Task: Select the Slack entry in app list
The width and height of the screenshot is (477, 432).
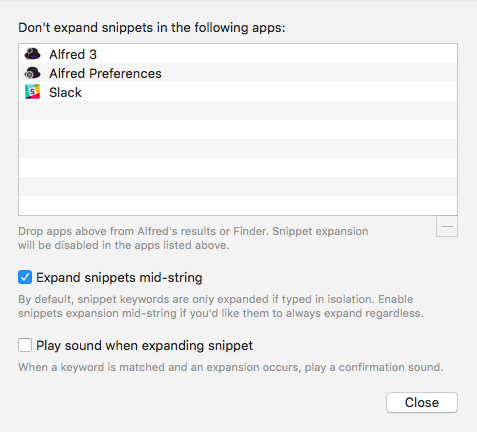Action: (238, 92)
